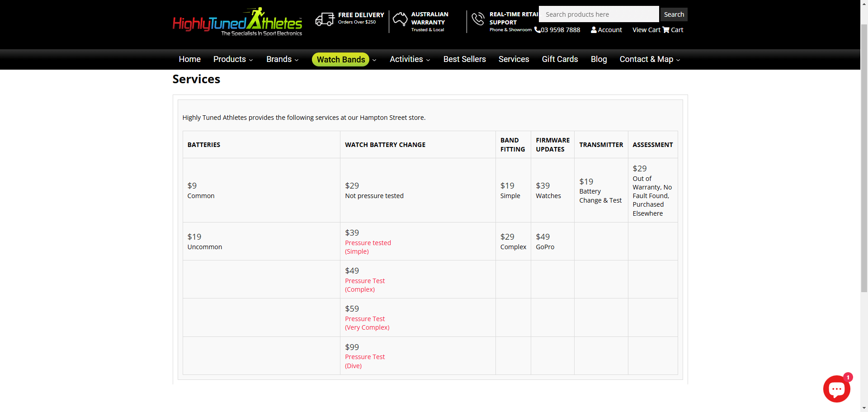868x412 pixels.
Task: Click the Highly Tuned Athletes logo
Action: click(237, 22)
